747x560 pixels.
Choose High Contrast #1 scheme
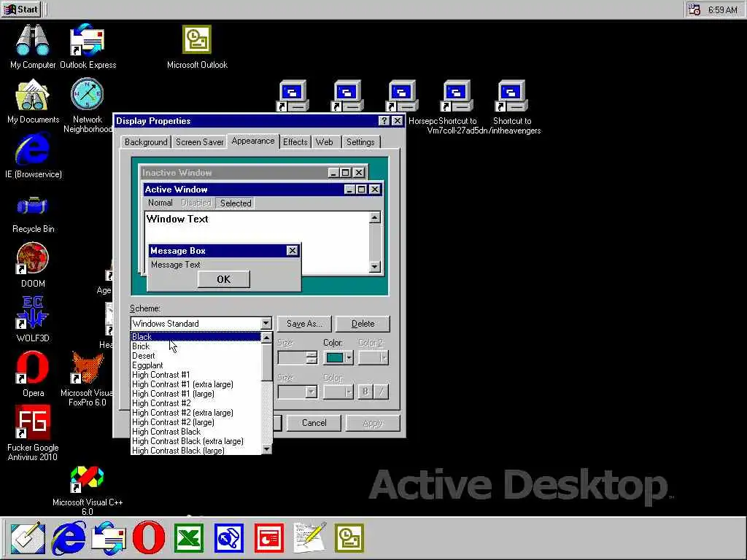(x=196, y=375)
